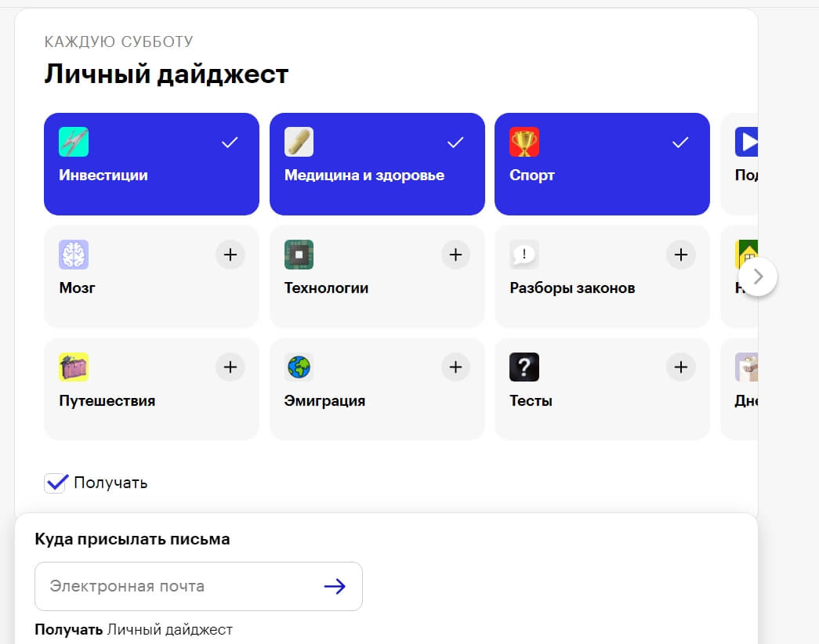
Task: Toggle off the Медицина и здоровье checkmark
Action: tap(455, 142)
